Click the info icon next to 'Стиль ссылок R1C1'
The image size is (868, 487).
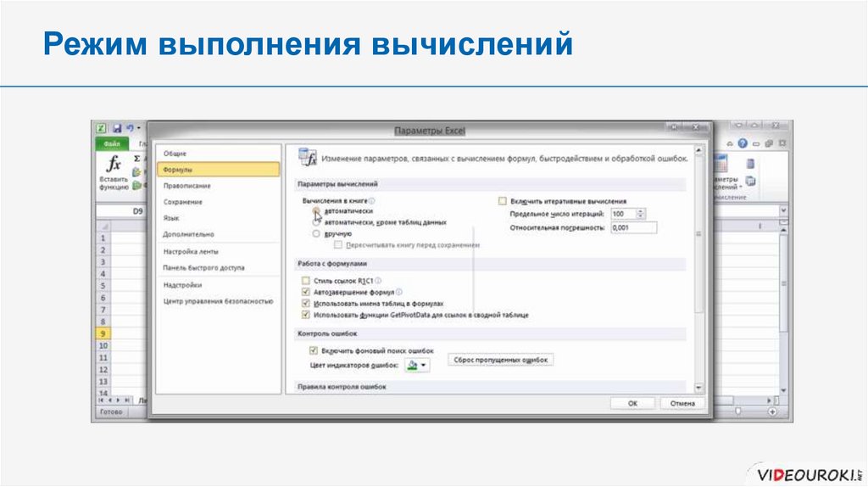pyautogui.click(x=378, y=281)
